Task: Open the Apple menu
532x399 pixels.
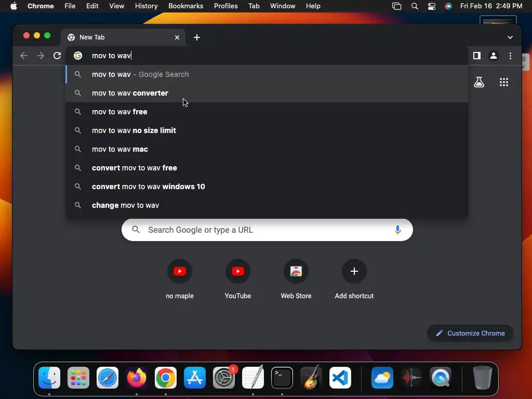Action: pyautogui.click(x=14, y=6)
